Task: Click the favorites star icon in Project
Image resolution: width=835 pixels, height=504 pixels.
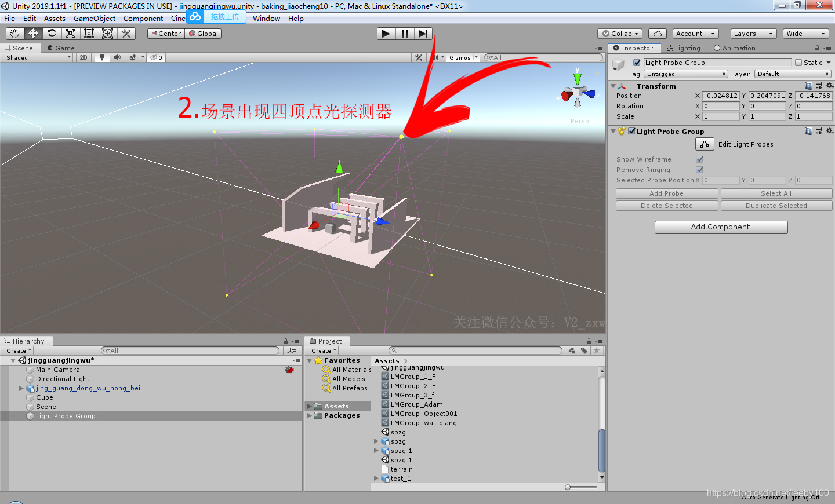Action: pyautogui.click(x=596, y=350)
